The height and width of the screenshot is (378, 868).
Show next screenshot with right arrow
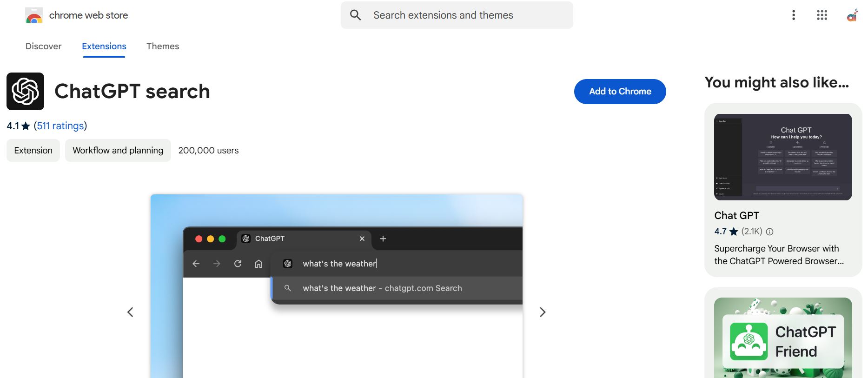[543, 312]
